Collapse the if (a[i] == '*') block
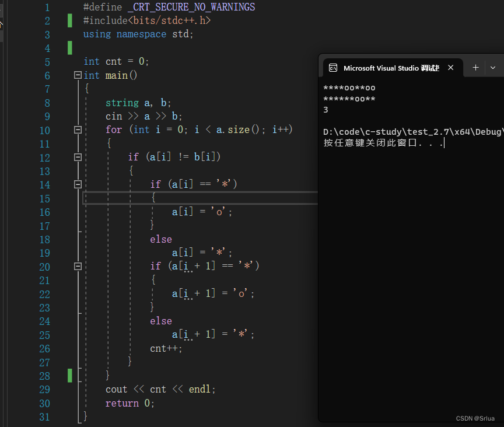Viewport: 504px width, 427px height. coord(78,184)
